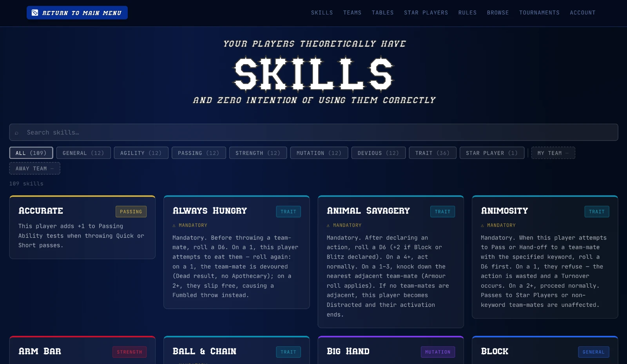
Task: Click the warning icon on Animal Savagery
Action: click(x=328, y=225)
